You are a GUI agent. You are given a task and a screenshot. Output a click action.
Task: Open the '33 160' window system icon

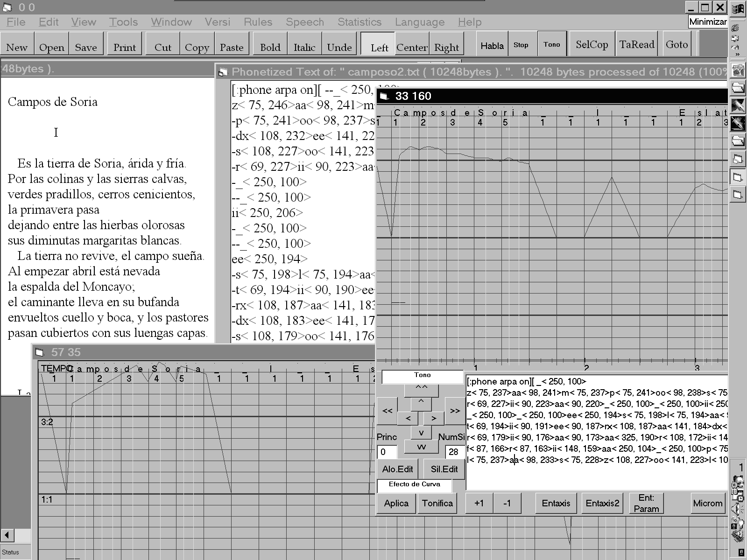(x=384, y=96)
